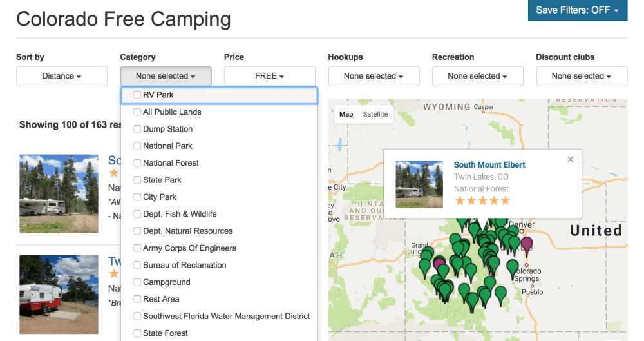Open the Sort by Distance dropdown

62,76
